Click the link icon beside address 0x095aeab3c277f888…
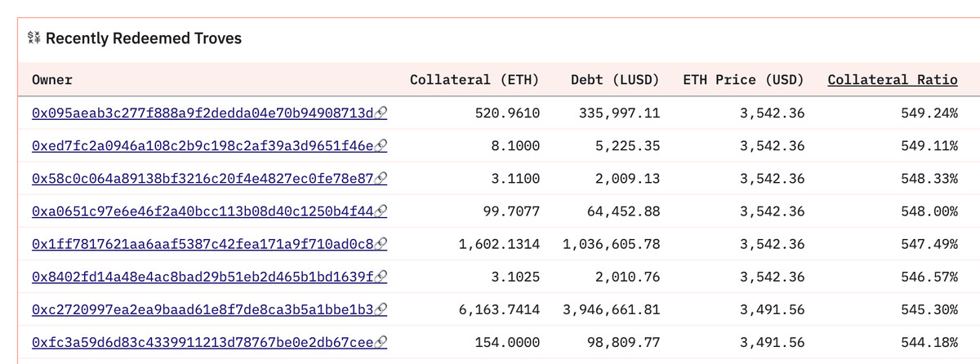Viewport: 980px width, 364px height. click(x=381, y=113)
